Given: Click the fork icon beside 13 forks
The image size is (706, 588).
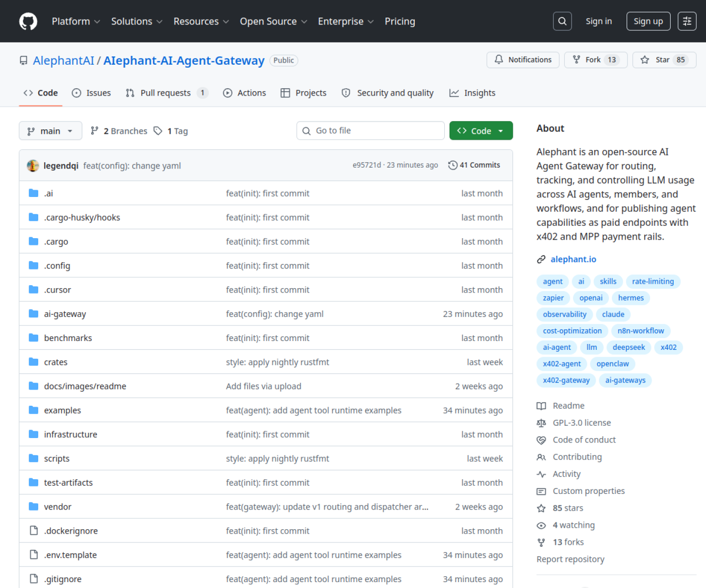Looking at the screenshot, I should 541,542.
